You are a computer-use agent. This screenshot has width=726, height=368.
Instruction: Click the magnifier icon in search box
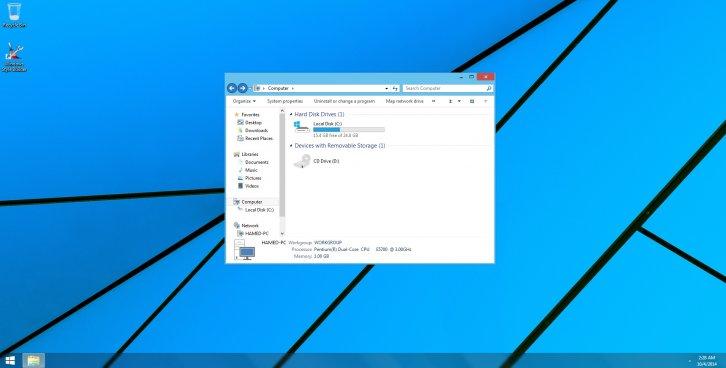click(489, 88)
